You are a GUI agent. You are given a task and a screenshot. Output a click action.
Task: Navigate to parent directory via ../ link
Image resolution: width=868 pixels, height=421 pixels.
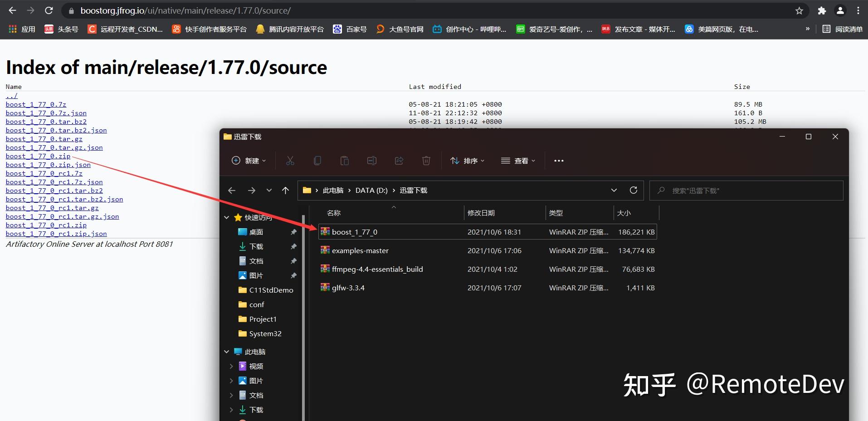[11, 95]
